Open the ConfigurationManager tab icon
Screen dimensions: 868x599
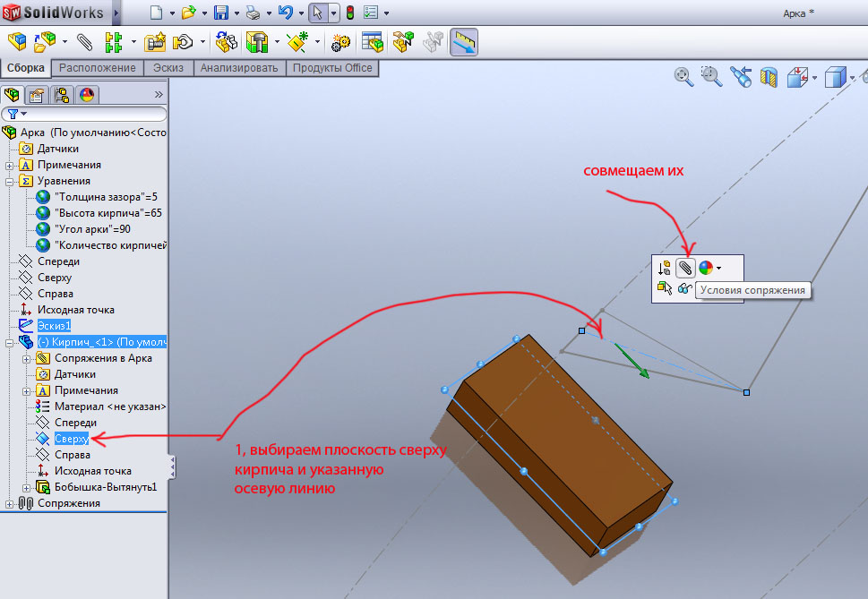tap(62, 95)
